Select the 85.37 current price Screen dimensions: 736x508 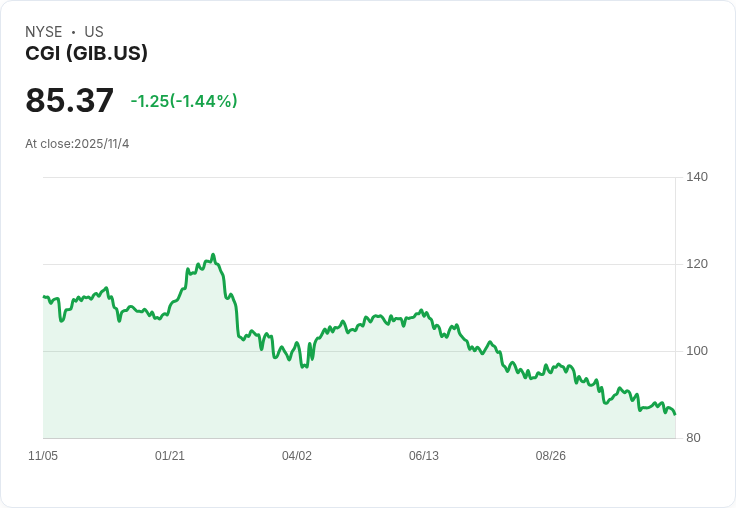click(69, 101)
